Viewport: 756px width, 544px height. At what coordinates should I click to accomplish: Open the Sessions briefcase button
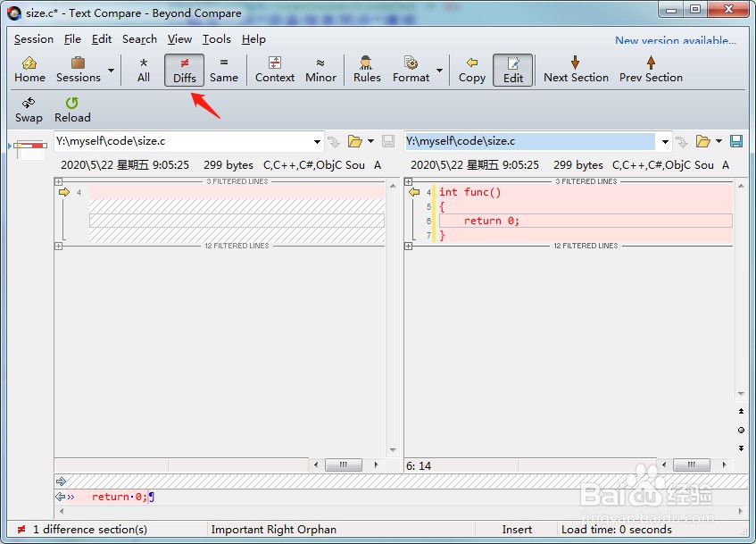tap(79, 70)
